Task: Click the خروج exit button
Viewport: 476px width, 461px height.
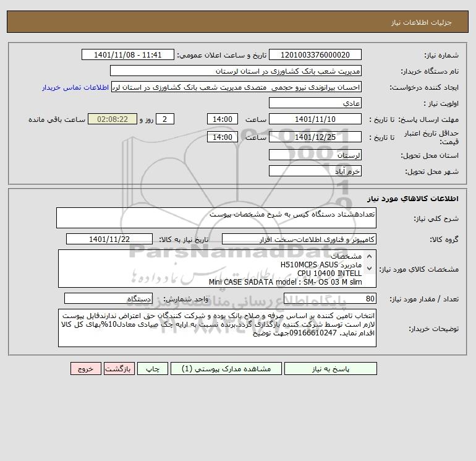Action: [85, 369]
